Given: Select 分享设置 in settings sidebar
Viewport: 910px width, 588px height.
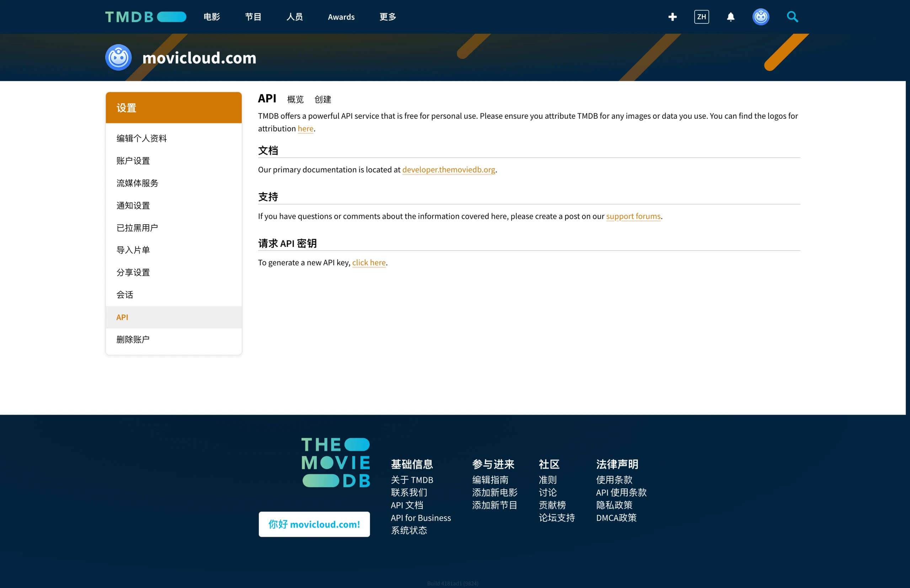Looking at the screenshot, I should [x=174, y=272].
